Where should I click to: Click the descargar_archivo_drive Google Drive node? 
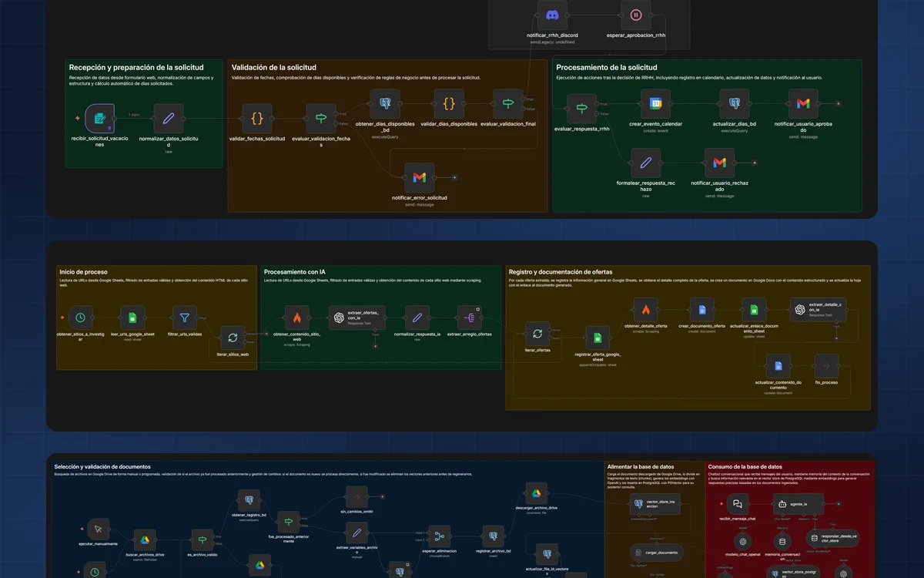pos(537,494)
